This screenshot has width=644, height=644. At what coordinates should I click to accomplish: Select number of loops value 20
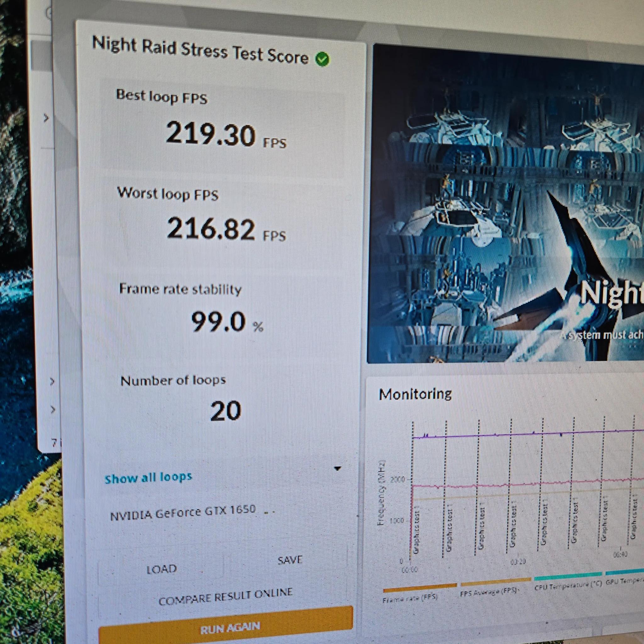226,411
